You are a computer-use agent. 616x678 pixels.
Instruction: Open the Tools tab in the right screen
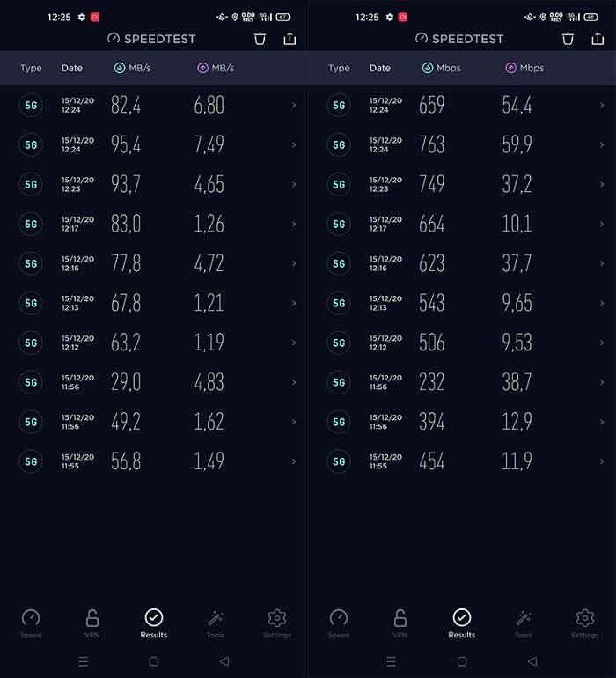coord(523,623)
